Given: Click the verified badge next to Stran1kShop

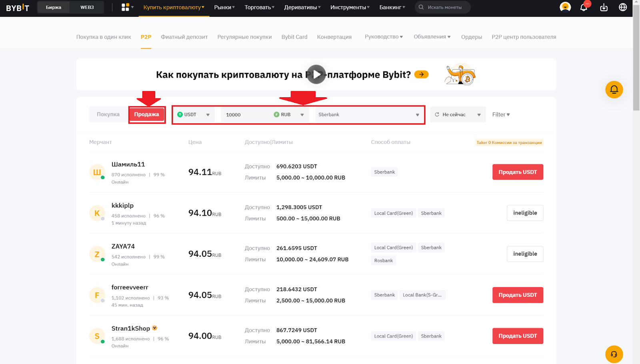Looking at the screenshot, I should point(154,328).
